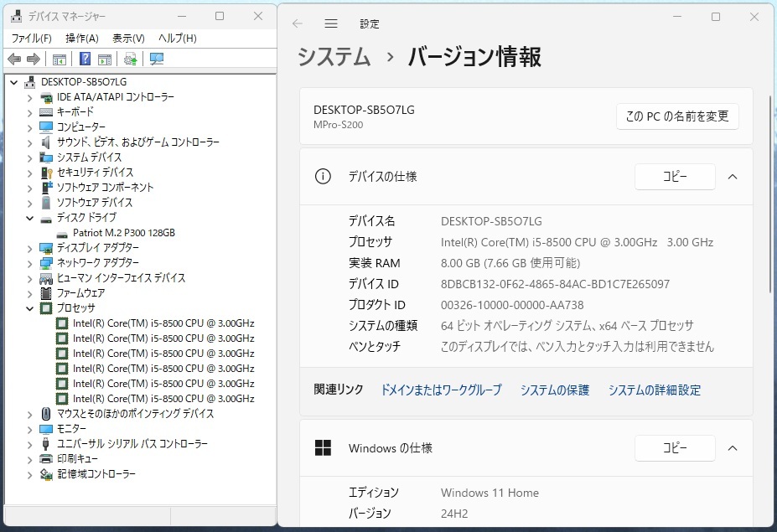The width and height of the screenshot is (777, 532).
Task: Collapse the デバイスの仕様 section chevron
Action: [733, 177]
